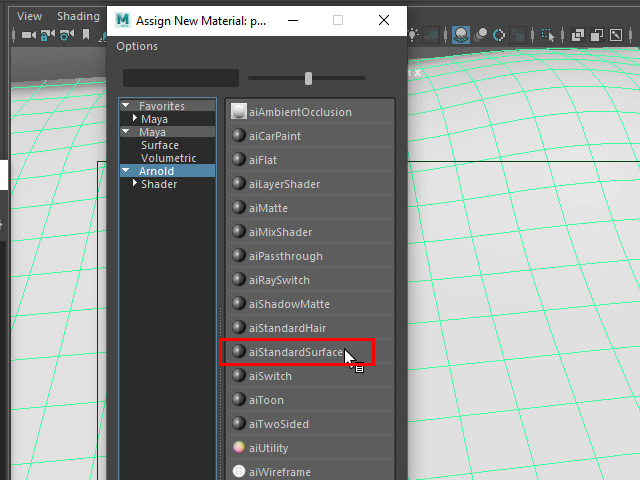Choose the aiAmbientOcclusion shader
This screenshot has width=640, height=480.
tap(300, 112)
